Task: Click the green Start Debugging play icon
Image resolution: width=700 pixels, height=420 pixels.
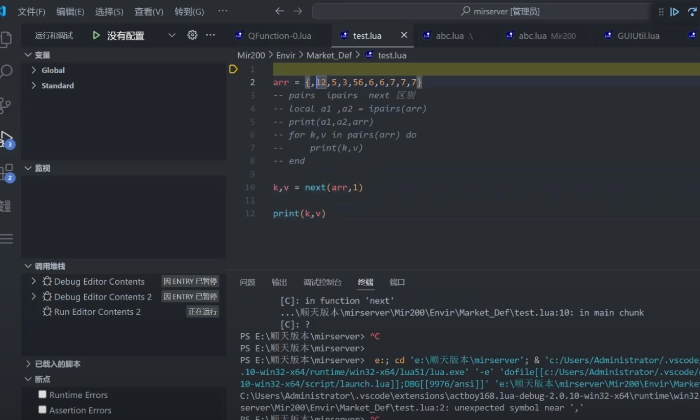Action: 96,35
